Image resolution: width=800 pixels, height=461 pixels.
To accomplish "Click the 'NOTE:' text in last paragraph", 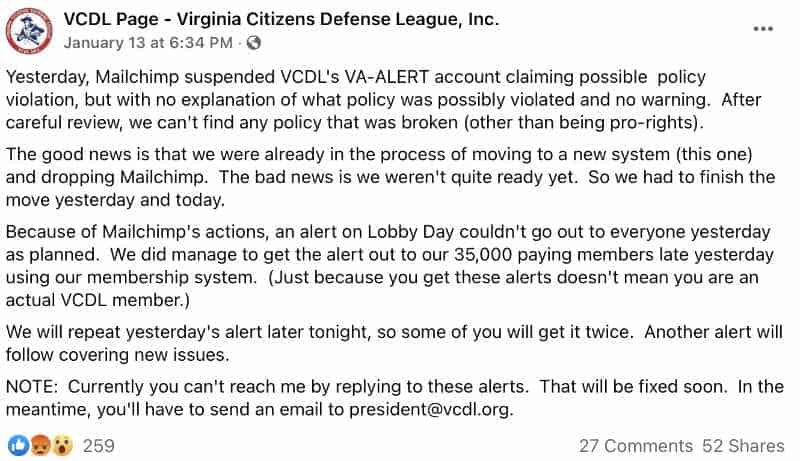I will click(x=32, y=387).
